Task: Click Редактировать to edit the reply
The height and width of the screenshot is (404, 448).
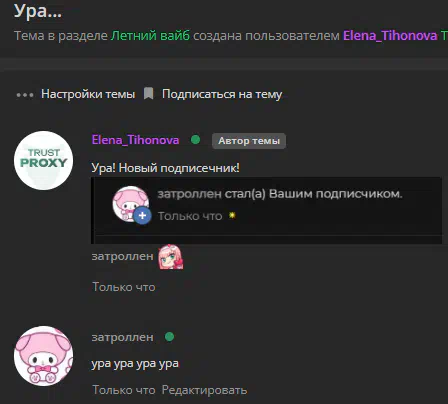Action: [204, 390]
